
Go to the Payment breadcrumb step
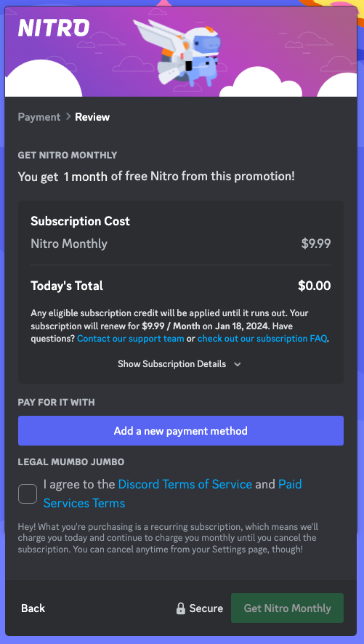pos(39,117)
